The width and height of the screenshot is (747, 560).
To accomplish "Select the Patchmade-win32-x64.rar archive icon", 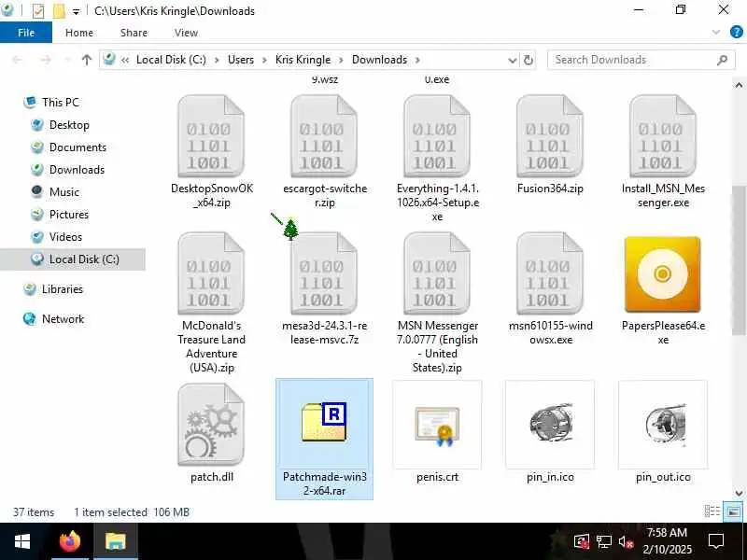I will coord(324,422).
